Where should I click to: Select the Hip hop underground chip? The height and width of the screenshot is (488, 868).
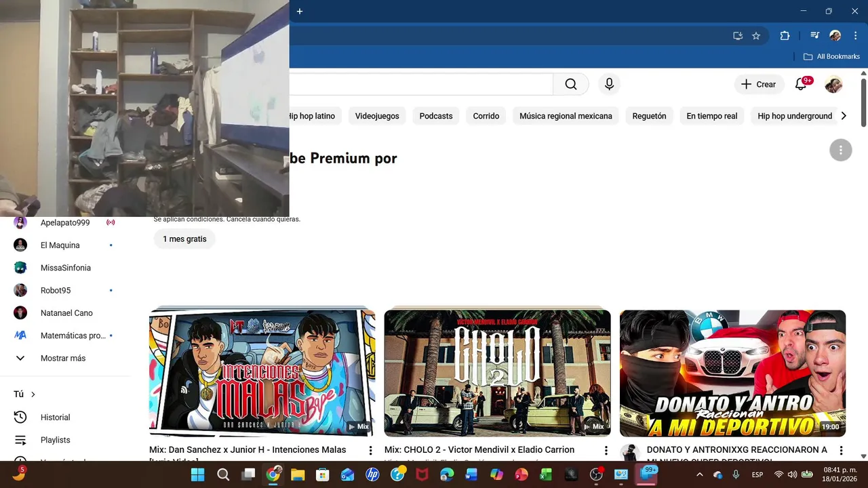[x=795, y=116]
